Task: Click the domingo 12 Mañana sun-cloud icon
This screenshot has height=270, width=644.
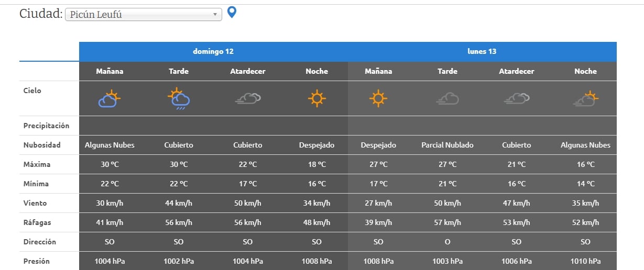Action: pos(110,98)
